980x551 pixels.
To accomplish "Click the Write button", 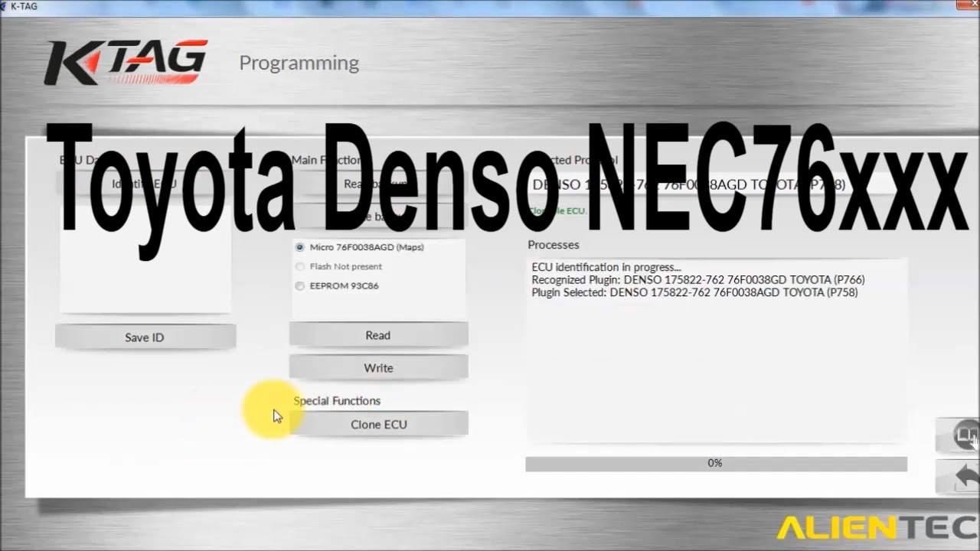I will [x=378, y=368].
